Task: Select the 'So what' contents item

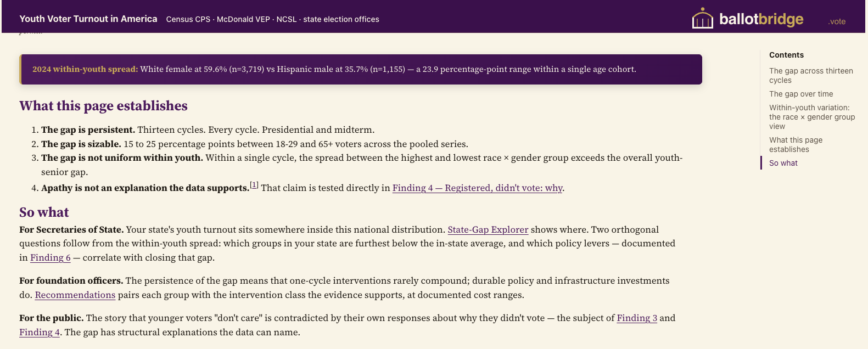Action: point(783,163)
